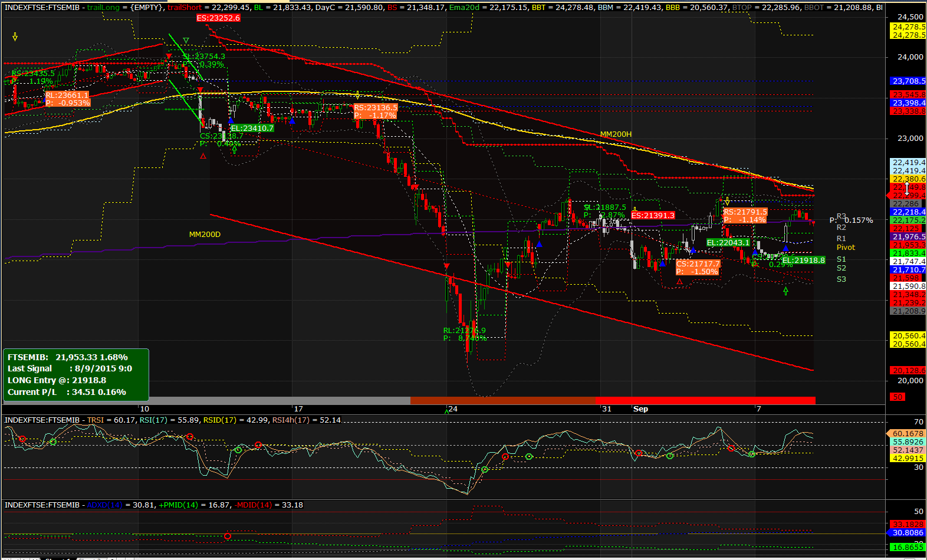Click the S3 support level label
Image resolution: width=927 pixels, height=560 pixels.
coord(841,279)
